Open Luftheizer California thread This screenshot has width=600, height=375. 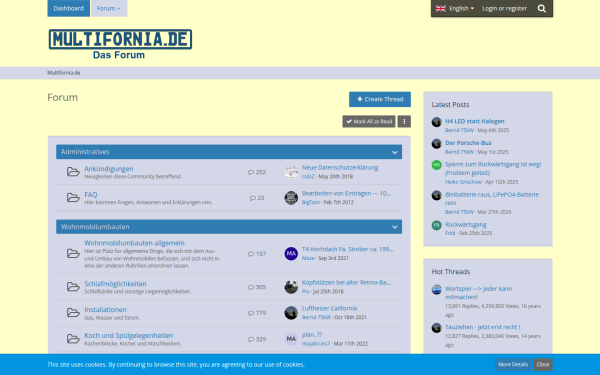329,308
